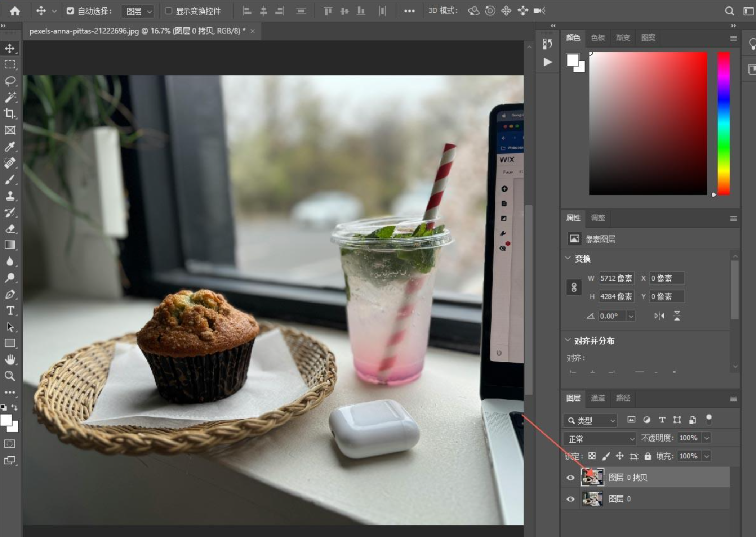Open the search magnifier in top bar
This screenshot has width=756, height=537.
(729, 11)
